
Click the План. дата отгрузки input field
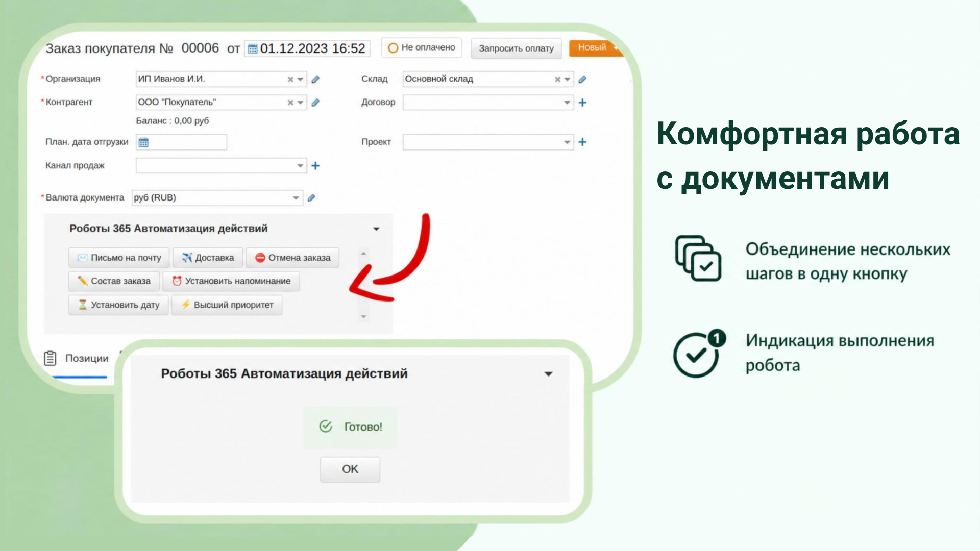coord(181,142)
